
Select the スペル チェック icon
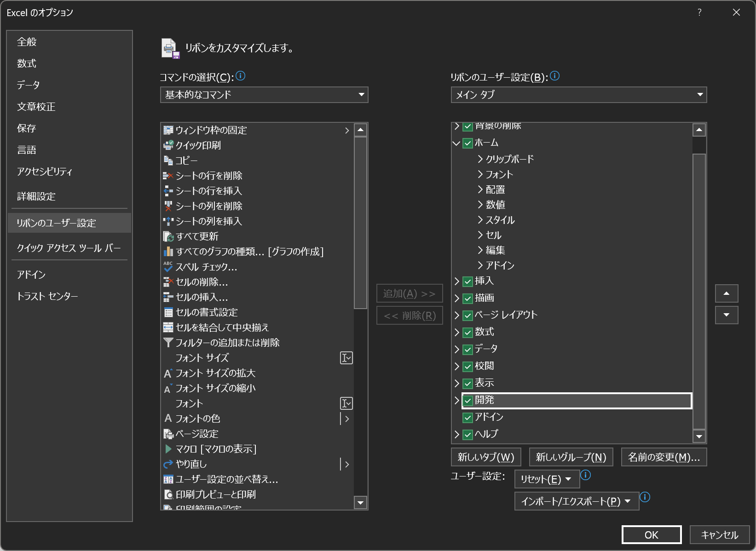[x=168, y=267]
